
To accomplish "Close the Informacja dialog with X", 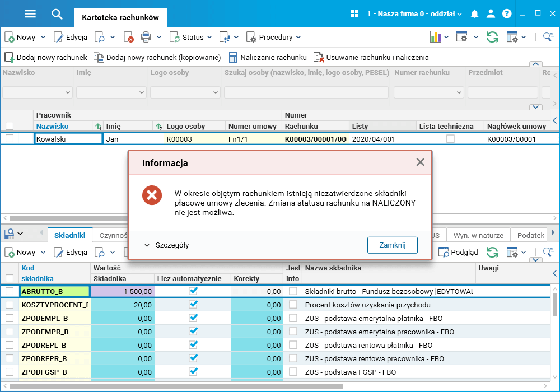I will (421, 162).
